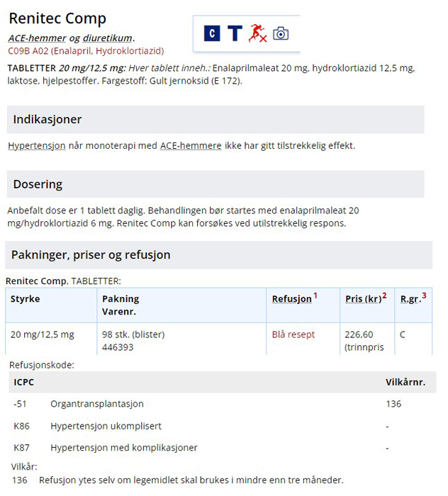
Task: Click the red doping runner icon
Action: (x=257, y=33)
